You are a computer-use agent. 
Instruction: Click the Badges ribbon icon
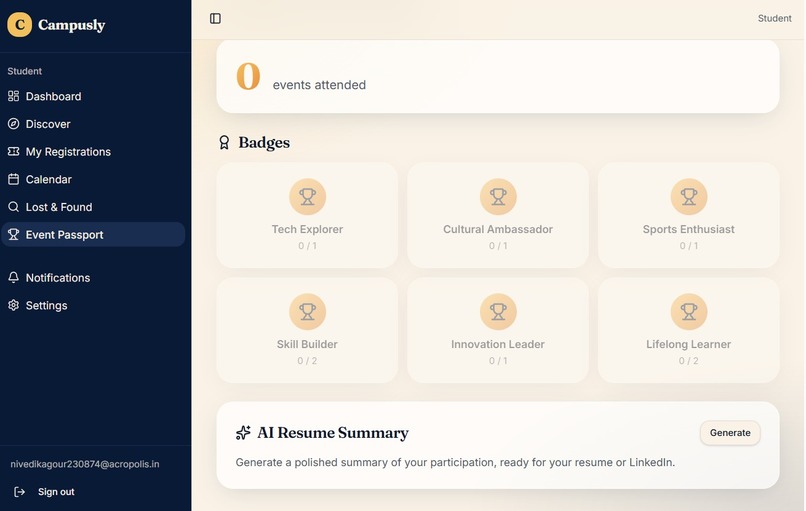pos(224,142)
